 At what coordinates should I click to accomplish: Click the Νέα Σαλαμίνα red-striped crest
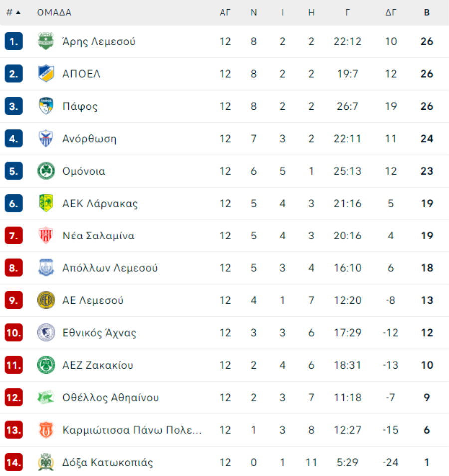click(46, 236)
